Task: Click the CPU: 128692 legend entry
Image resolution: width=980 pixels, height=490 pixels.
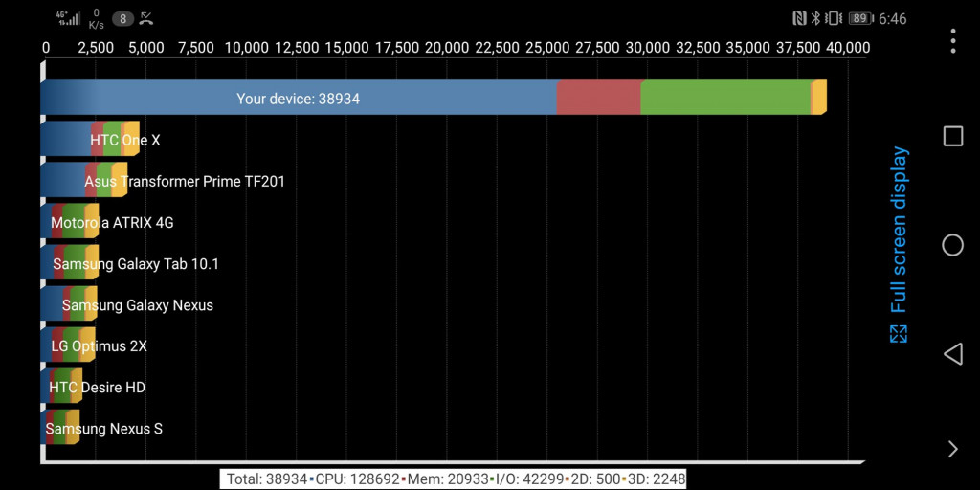Action: point(357,479)
